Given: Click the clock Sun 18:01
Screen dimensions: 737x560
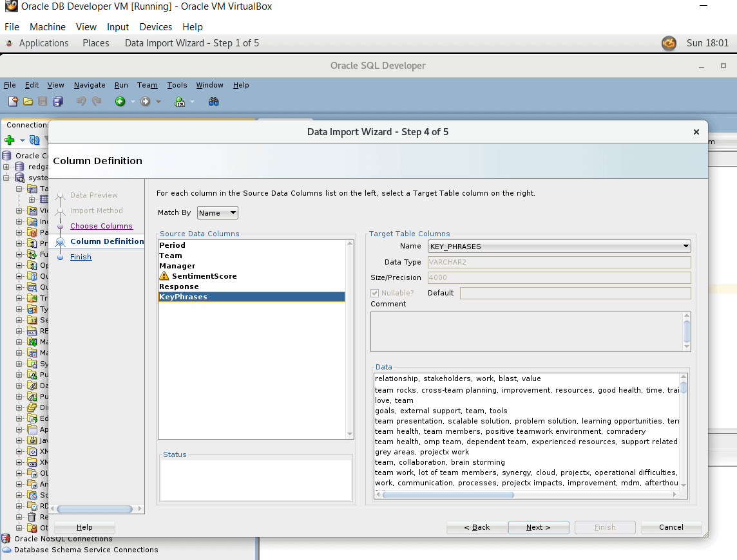Looking at the screenshot, I should (707, 43).
